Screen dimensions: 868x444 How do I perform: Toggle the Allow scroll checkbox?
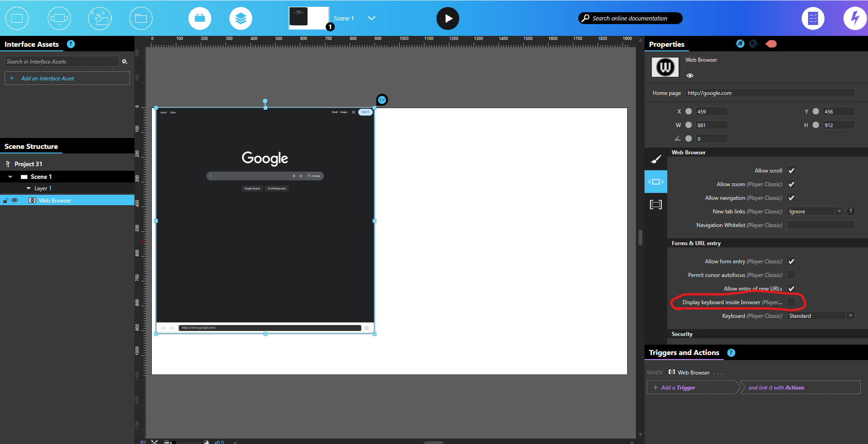click(791, 171)
